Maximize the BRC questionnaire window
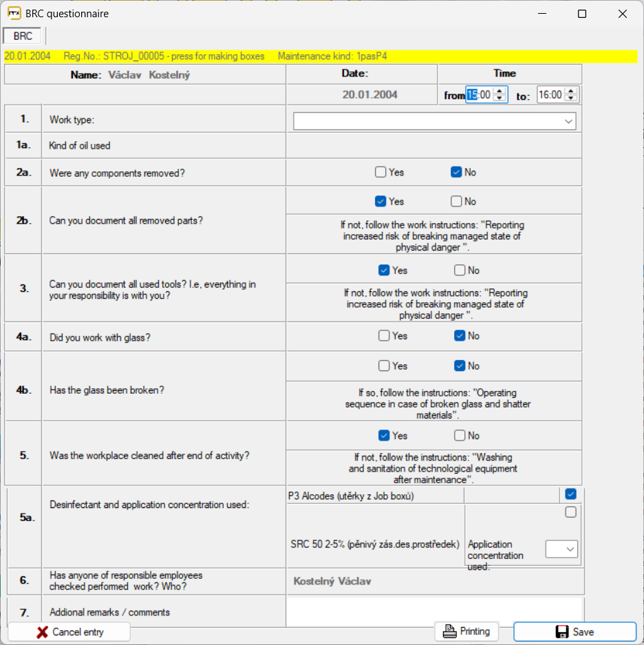The width and height of the screenshot is (644, 645). pos(582,14)
